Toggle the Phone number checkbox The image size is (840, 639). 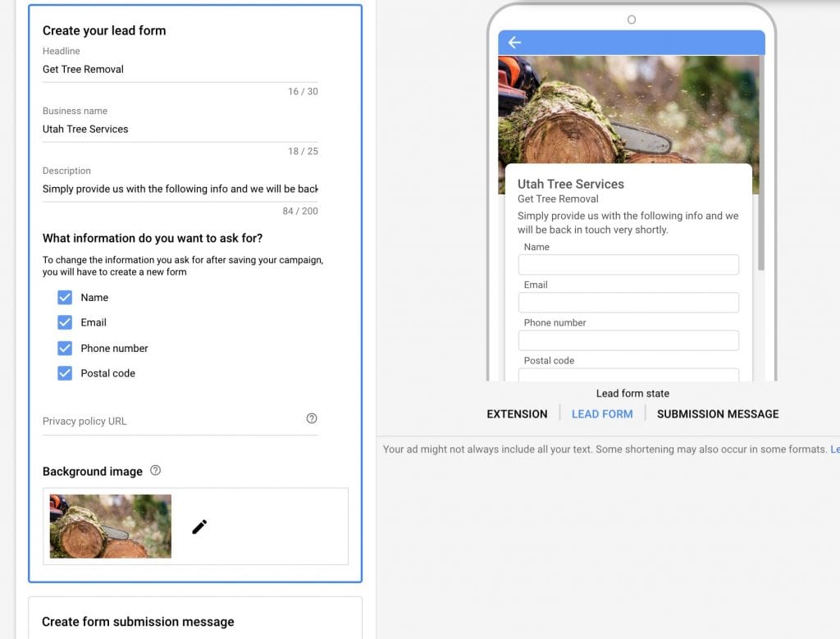point(65,348)
